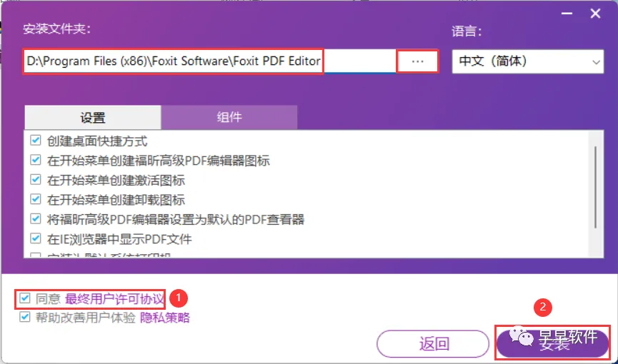The width and height of the screenshot is (618, 364).
Task: Click the 返回 button
Action: click(x=433, y=343)
